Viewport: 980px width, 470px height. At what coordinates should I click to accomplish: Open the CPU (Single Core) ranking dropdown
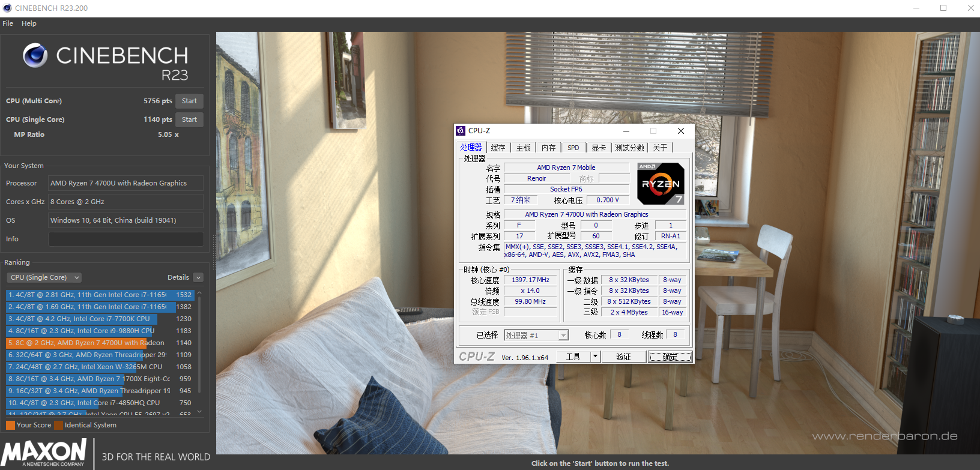44,277
